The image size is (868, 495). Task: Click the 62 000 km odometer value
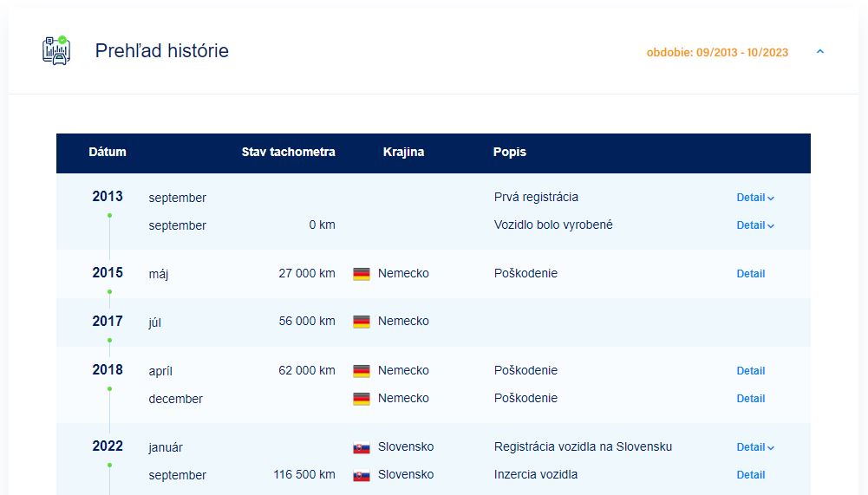click(307, 370)
